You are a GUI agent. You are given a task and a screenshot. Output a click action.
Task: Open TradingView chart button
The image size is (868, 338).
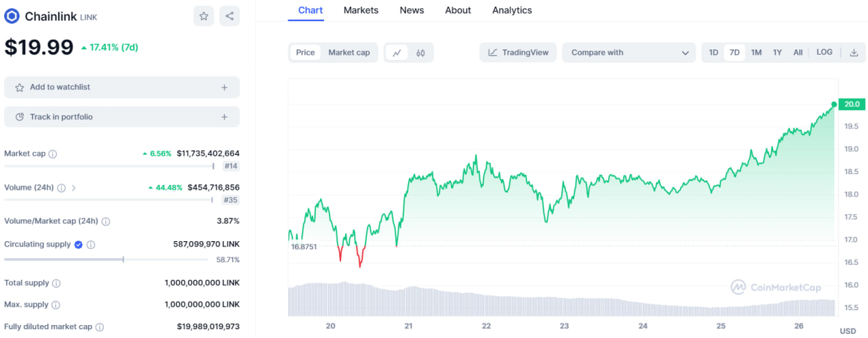518,52
